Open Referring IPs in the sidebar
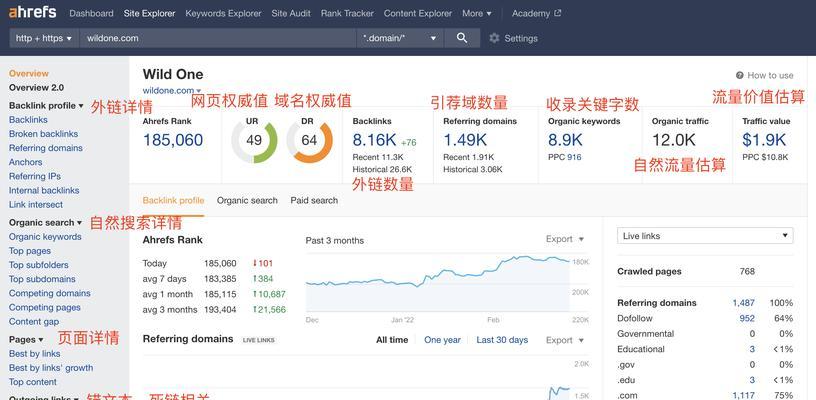Viewport: 816px width, 400px height. pos(35,176)
